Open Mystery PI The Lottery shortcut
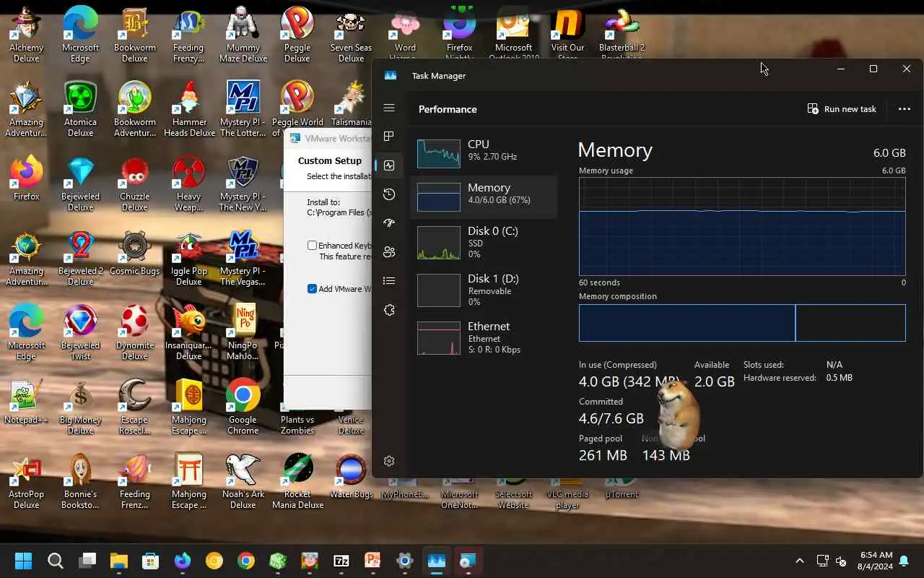 (x=243, y=110)
